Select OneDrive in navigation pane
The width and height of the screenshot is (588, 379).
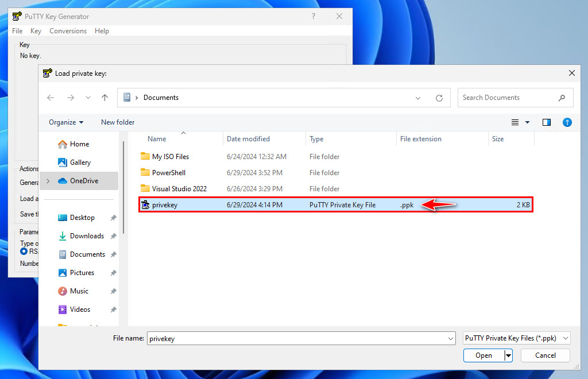click(79, 181)
